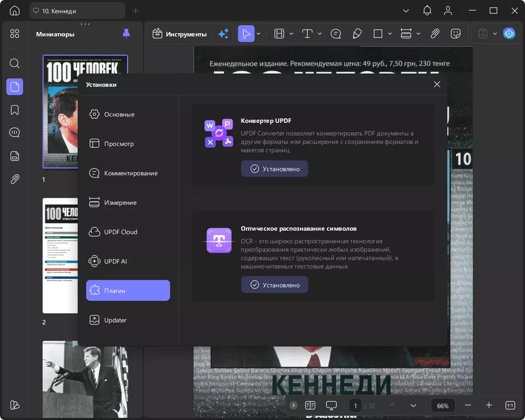Select the sticker tool icon
This screenshot has width=525, height=420.
click(455, 34)
